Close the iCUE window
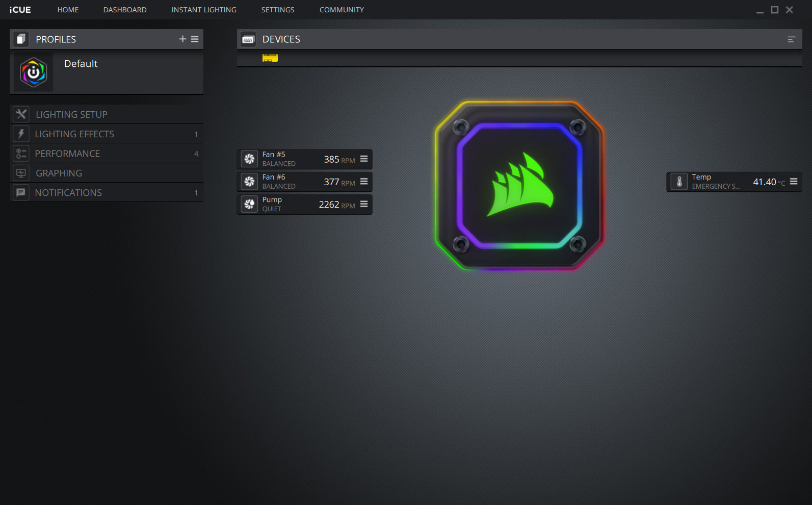812x505 pixels. point(790,10)
